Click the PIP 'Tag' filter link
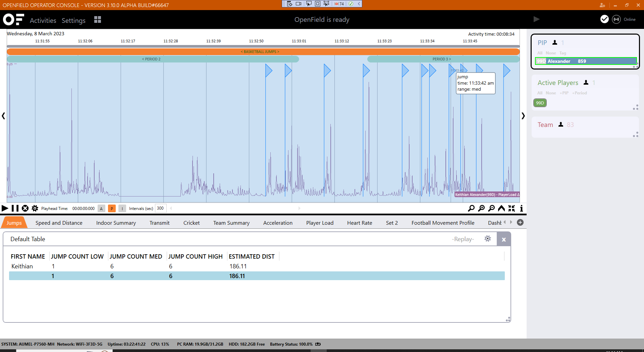 tap(562, 53)
